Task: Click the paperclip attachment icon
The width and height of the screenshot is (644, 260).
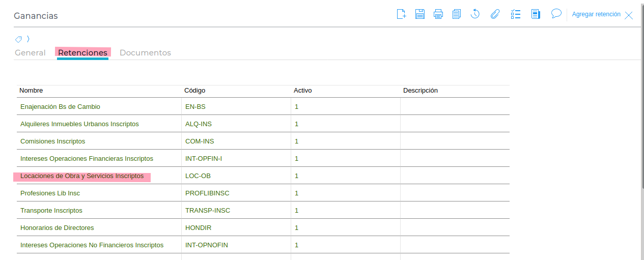Action: [x=495, y=14]
